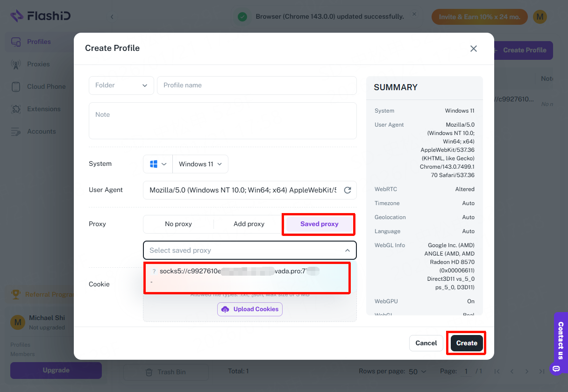Select the Add proxy option
The width and height of the screenshot is (568, 392).
click(x=249, y=224)
